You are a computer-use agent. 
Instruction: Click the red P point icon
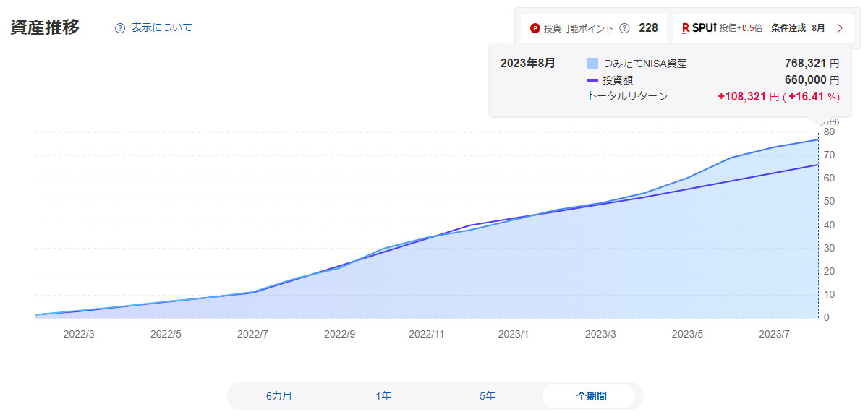[535, 28]
